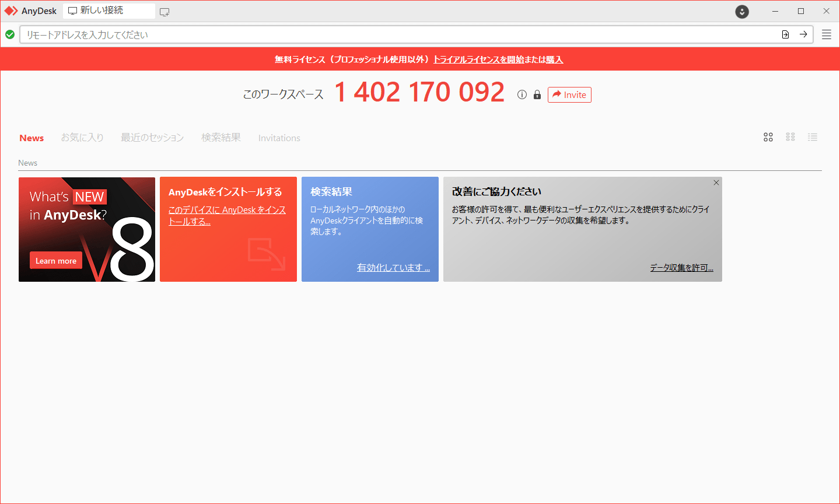840x504 pixels.
Task: Select the News tab
Action: (x=32, y=138)
